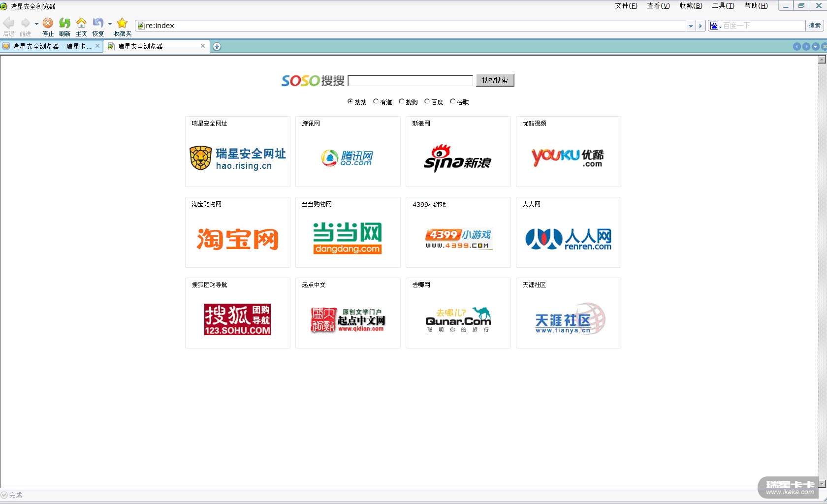Click the page scrollbar up arrow
This screenshot has height=504, width=827.
822,60
